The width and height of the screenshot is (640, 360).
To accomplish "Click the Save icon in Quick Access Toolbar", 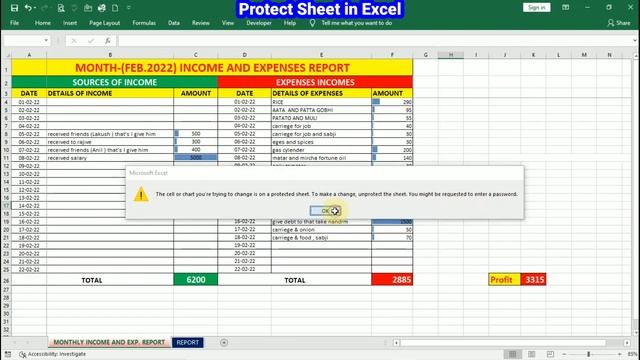I will click(x=14, y=8).
